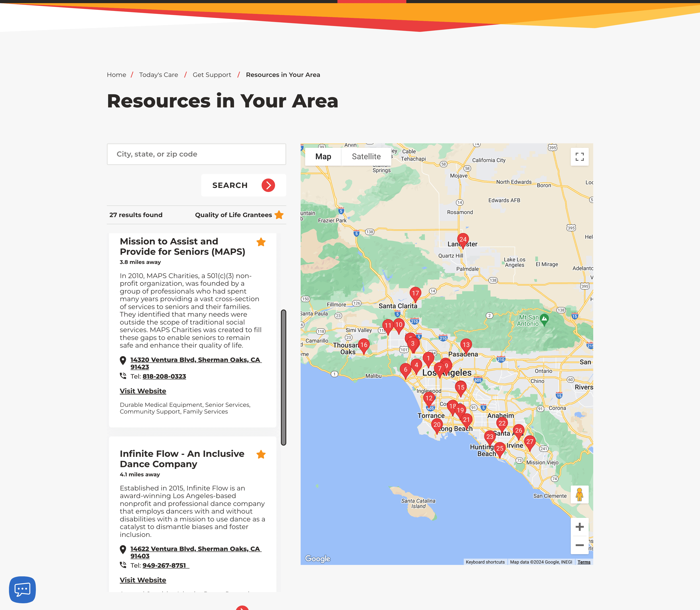Select map marker 4 on the map

[x=416, y=366]
